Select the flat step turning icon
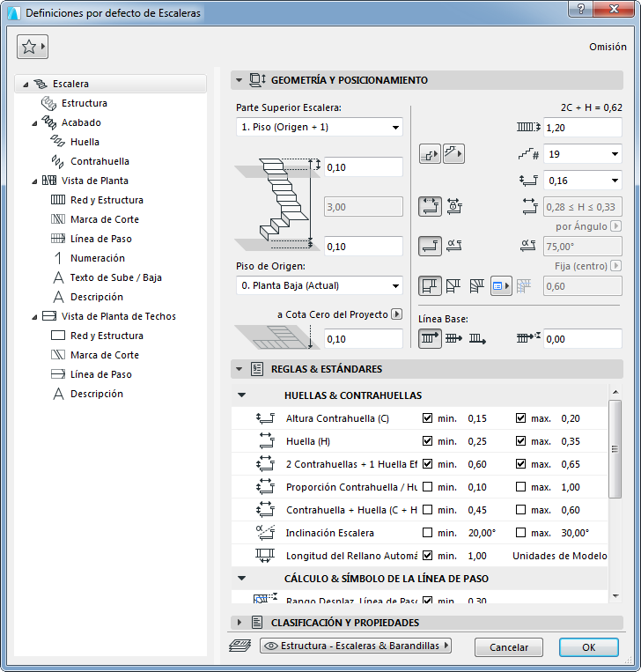 coord(430,246)
